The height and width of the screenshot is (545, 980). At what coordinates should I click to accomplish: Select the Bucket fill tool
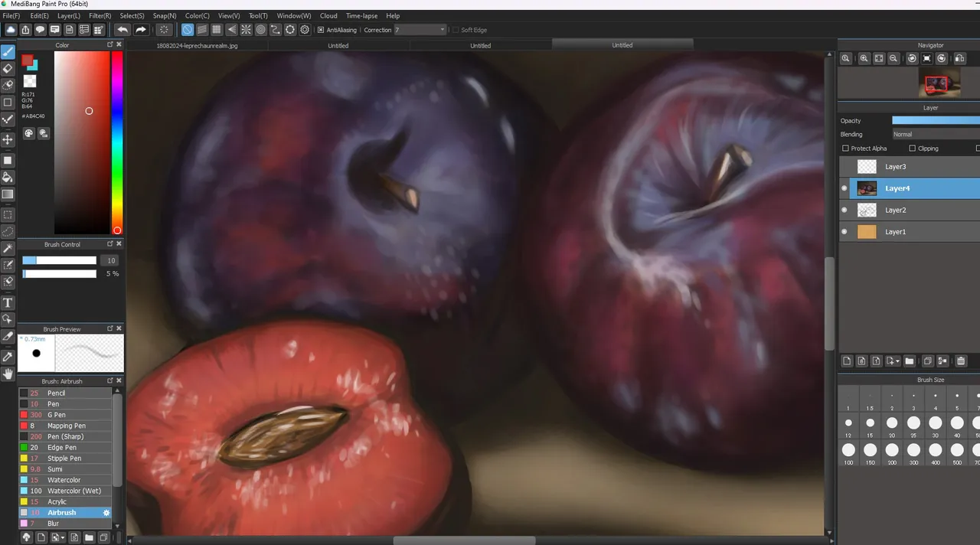(x=8, y=178)
